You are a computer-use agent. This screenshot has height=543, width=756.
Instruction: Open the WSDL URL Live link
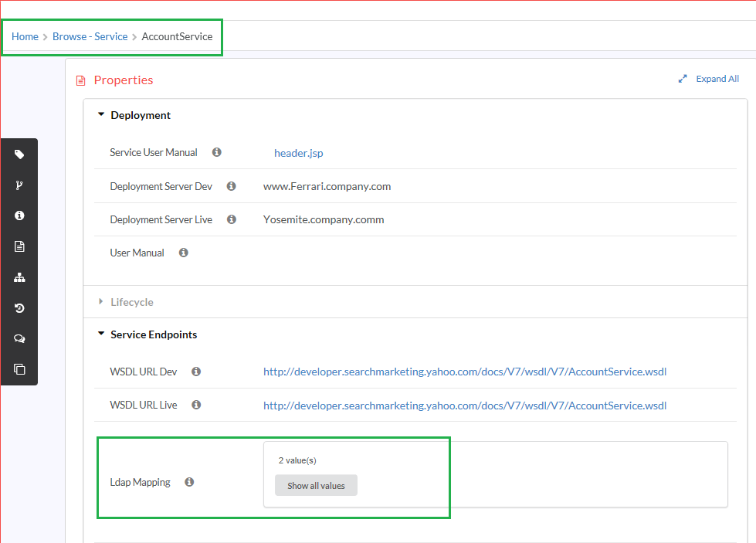click(465, 406)
